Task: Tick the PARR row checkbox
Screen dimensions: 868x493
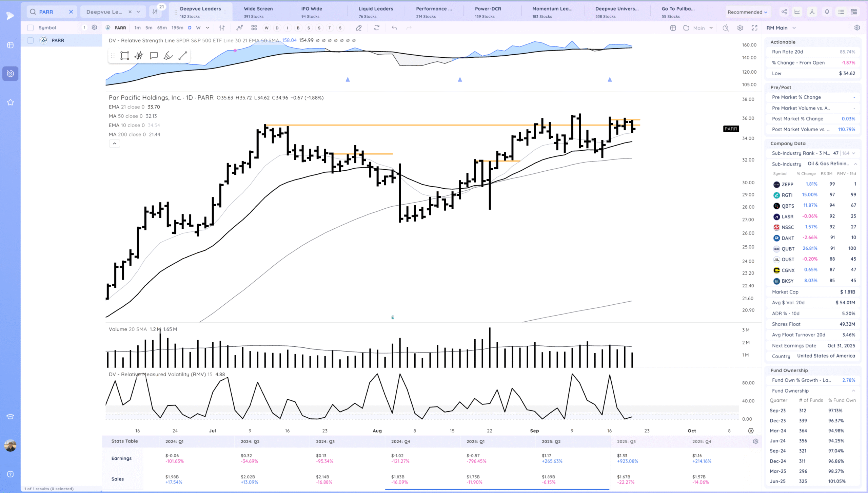Action: [x=31, y=40]
